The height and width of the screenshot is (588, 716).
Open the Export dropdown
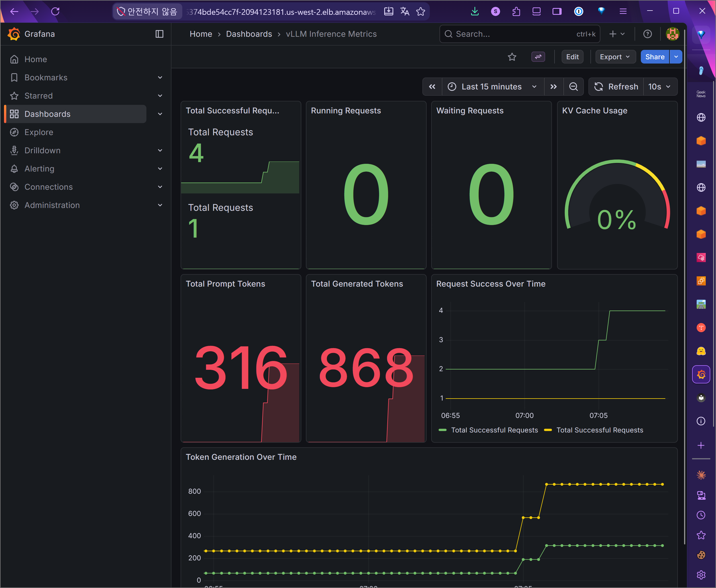(x=615, y=57)
